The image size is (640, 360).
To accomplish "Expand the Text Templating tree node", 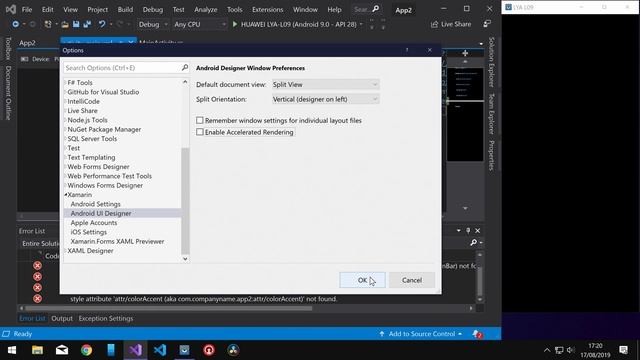I will (66, 157).
